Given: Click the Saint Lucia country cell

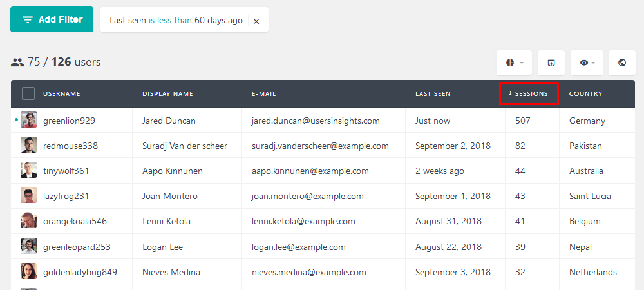Looking at the screenshot, I should [x=590, y=197].
